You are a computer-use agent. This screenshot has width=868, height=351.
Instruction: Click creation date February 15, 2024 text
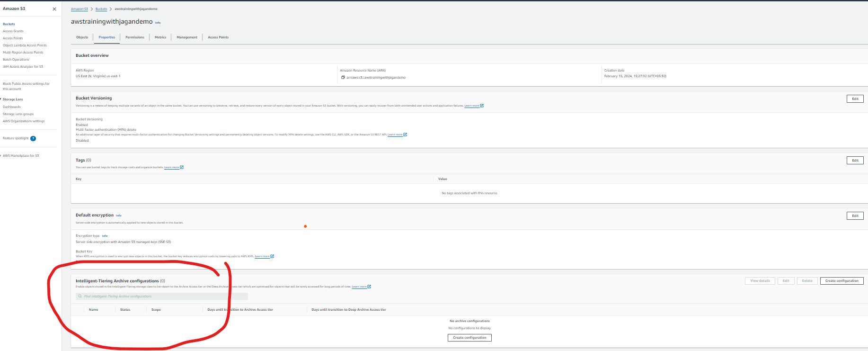pos(635,76)
